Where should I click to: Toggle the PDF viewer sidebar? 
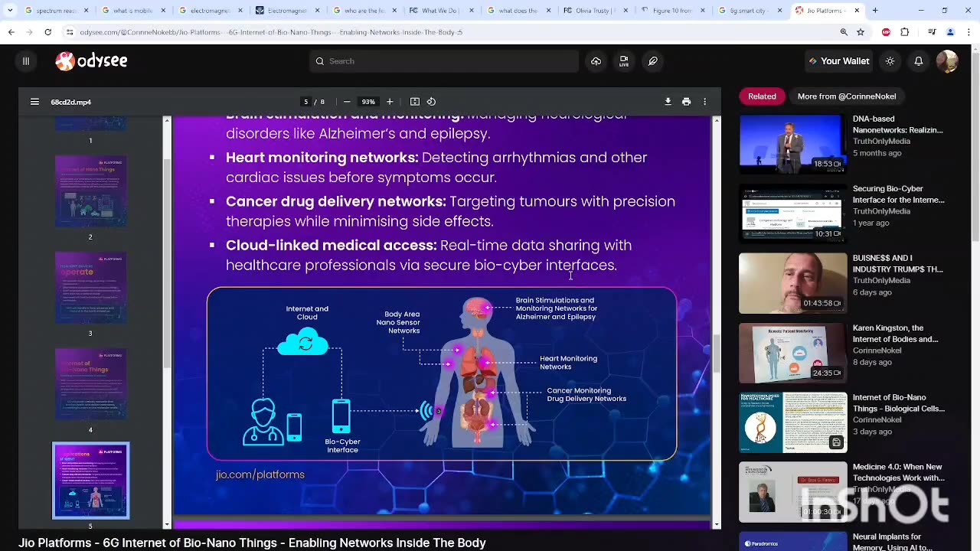[x=34, y=102]
